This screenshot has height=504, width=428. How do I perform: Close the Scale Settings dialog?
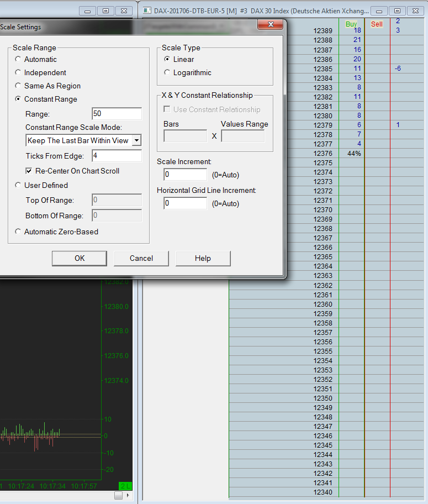270,24
